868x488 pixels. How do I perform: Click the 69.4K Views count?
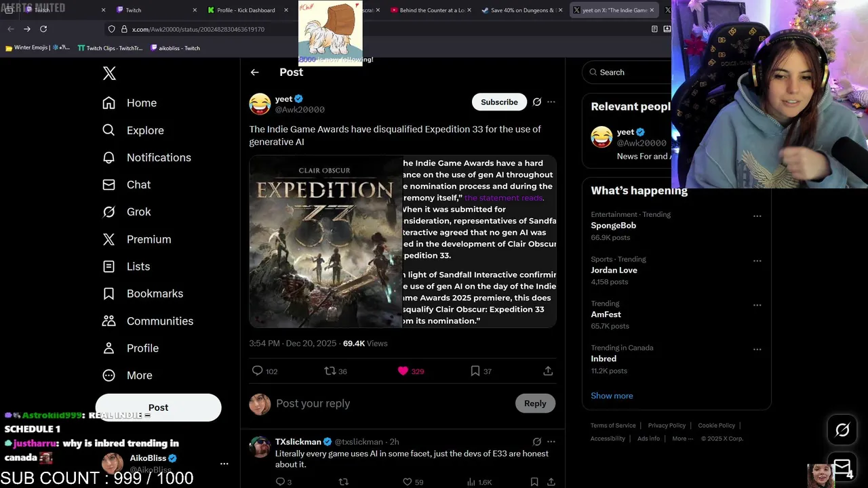pos(365,344)
